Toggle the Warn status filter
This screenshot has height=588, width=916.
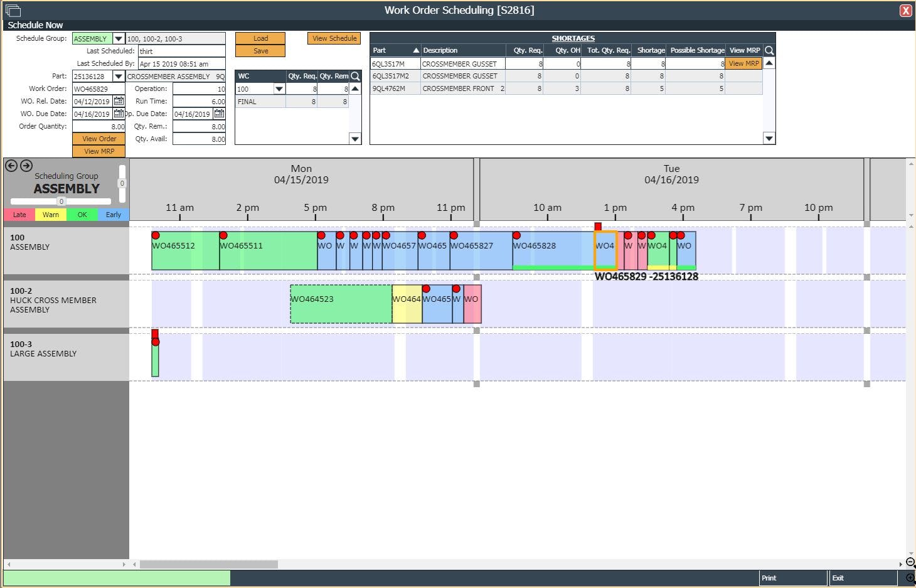[50, 215]
